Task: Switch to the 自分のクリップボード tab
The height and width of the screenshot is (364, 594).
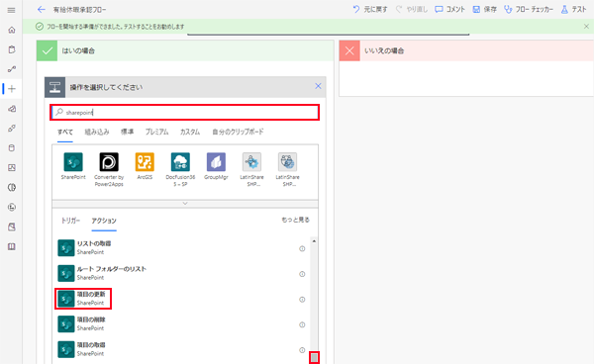Action: click(238, 133)
